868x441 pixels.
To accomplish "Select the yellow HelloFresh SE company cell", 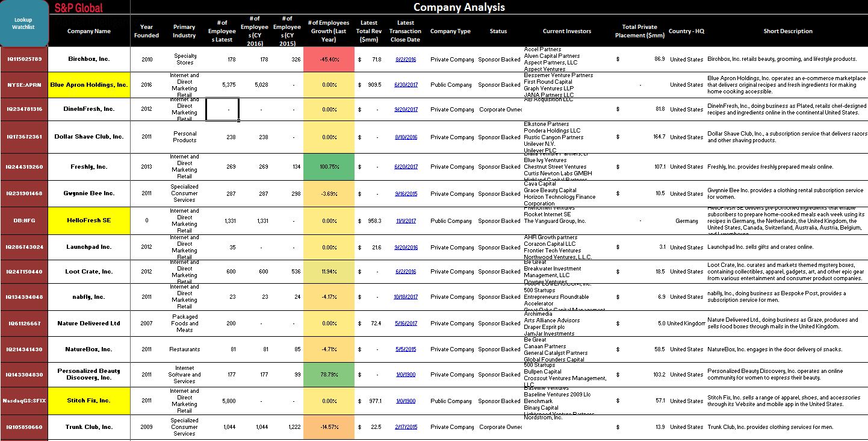I will click(x=89, y=220).
